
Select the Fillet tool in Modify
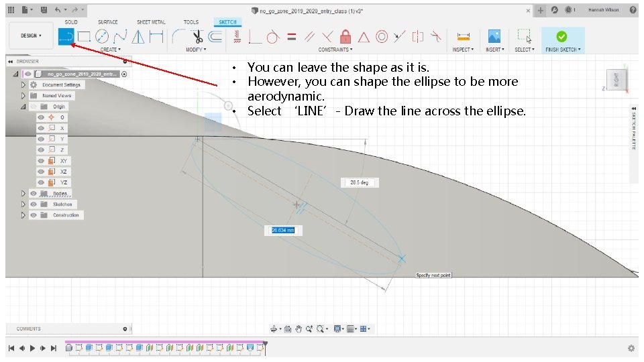pos(178,36)
